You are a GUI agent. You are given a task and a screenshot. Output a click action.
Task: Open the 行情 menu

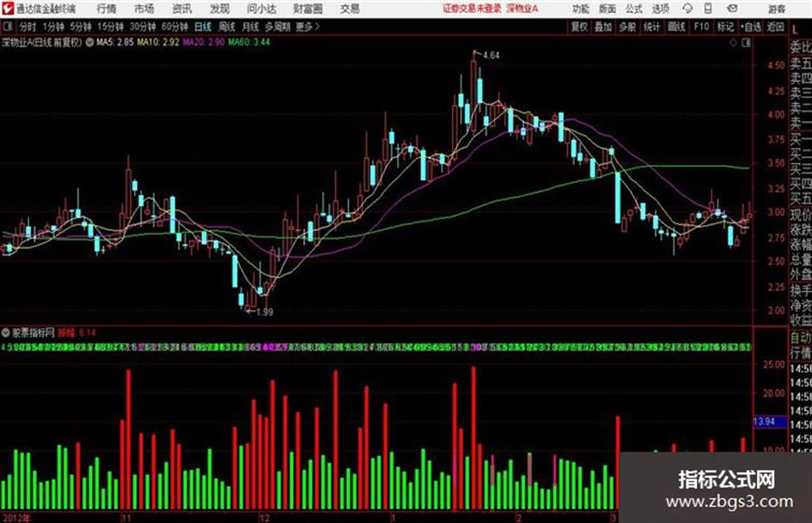[x=107, y=9]
